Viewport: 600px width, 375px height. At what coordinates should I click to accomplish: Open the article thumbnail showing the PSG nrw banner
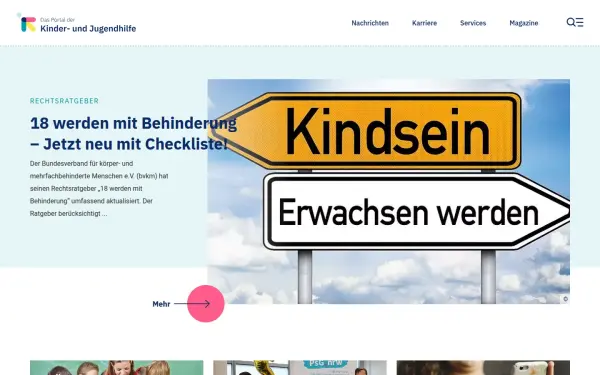coord(300,368)
